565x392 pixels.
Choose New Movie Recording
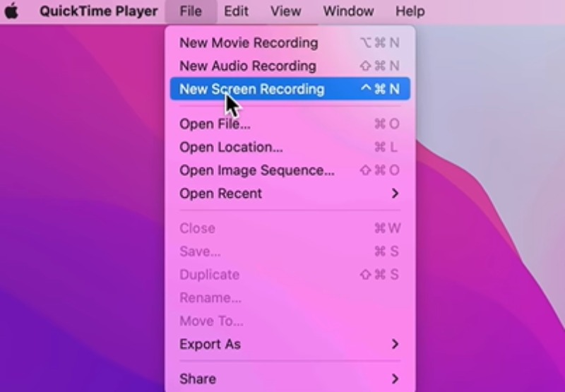290,43
